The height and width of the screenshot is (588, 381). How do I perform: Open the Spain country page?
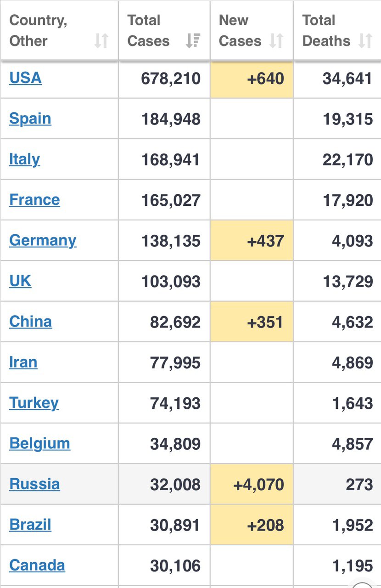pyautogui.click(x=30, y=119)
